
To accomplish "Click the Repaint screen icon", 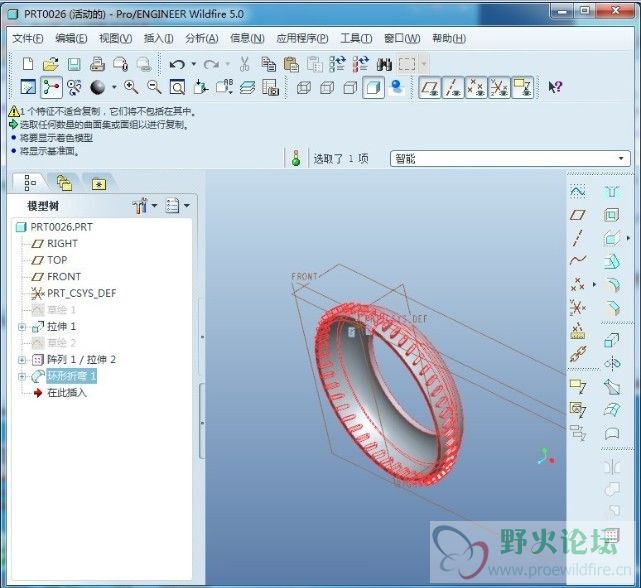I will 28,87.
